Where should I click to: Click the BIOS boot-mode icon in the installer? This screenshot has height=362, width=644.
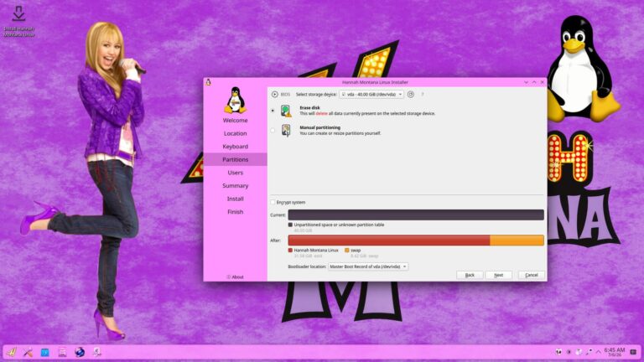pyautogui.click(x=275, y=95)
